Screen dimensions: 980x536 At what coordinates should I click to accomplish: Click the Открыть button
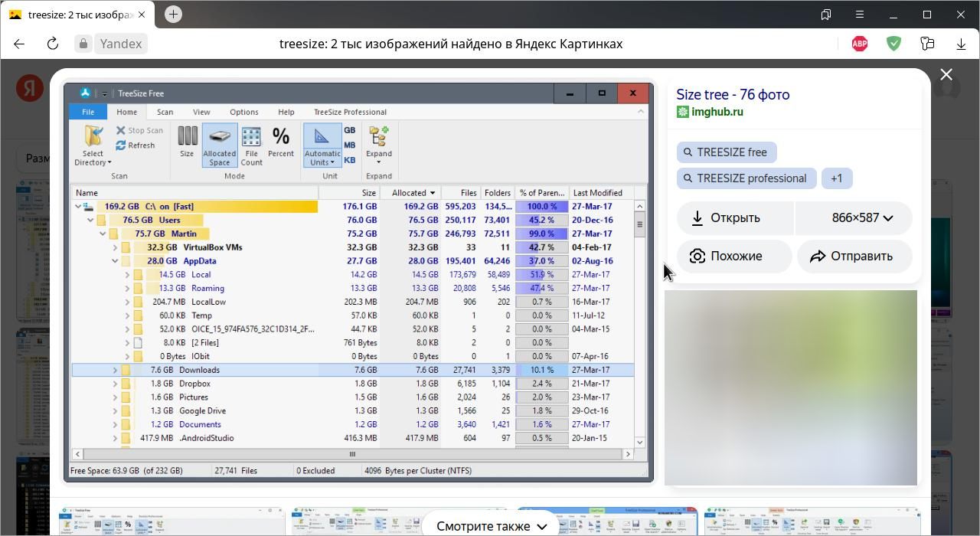point(736,218)
